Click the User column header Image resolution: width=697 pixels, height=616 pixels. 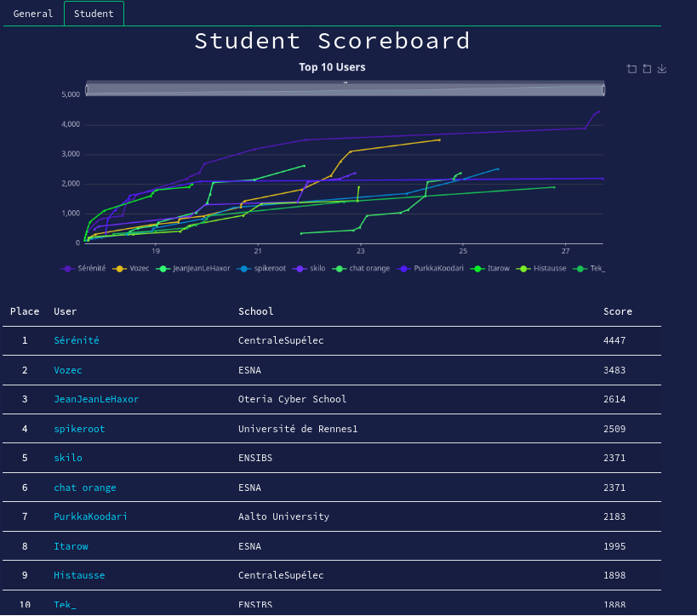click(66, 311)
